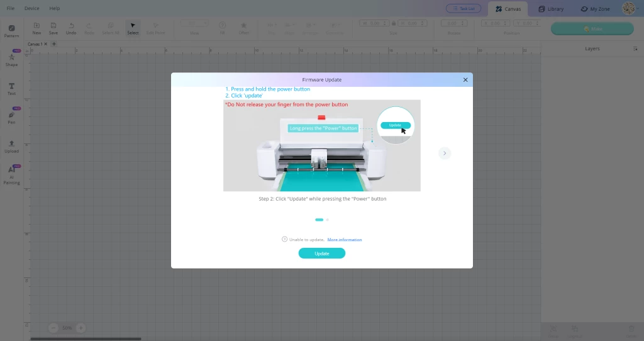Toggle the size aspect ratio lock
644x341 pixels.
(394, 23)
